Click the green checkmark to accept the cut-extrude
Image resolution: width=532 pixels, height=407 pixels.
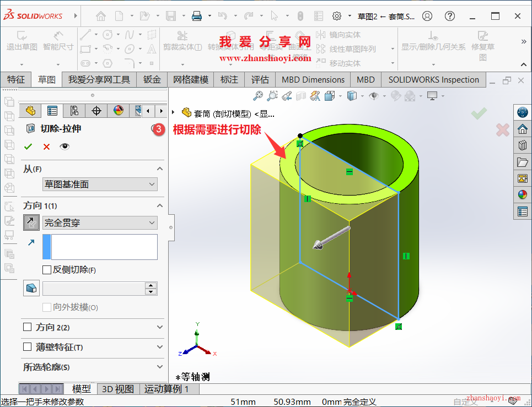[x=28, y=146]
